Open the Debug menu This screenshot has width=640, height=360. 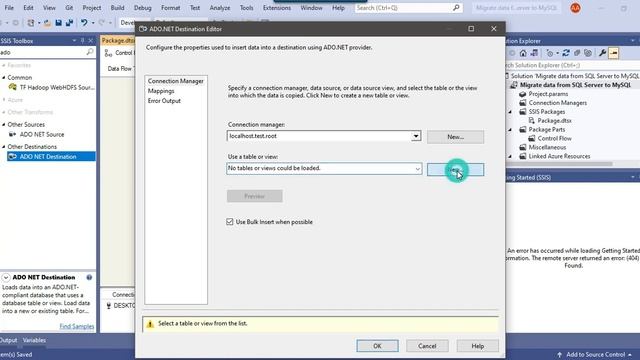coord(142,8)
